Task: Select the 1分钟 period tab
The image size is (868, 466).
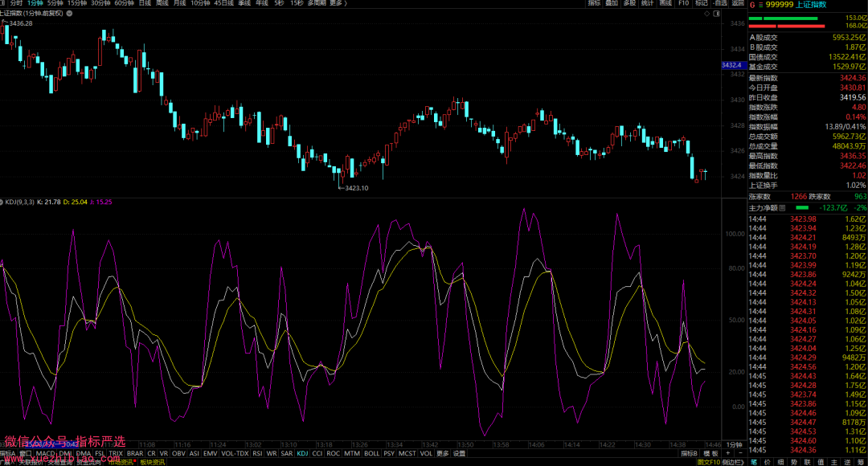Action: pos(35,2)
